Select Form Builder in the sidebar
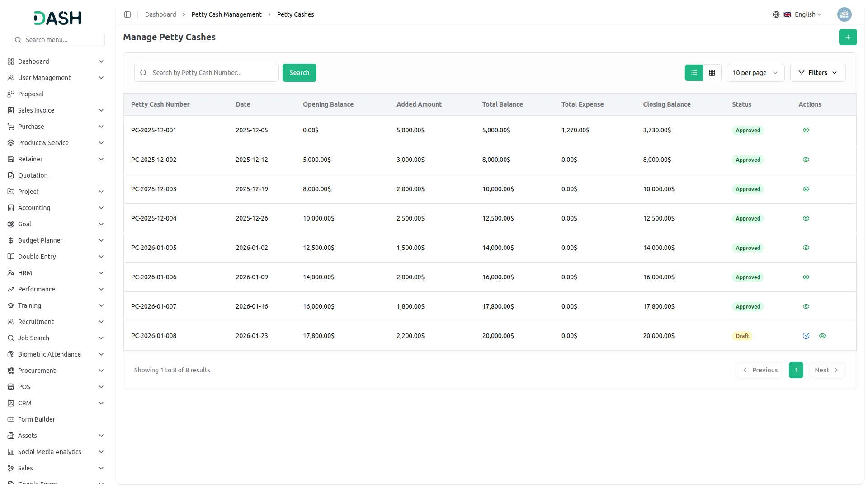 click(x=37, y=419)
